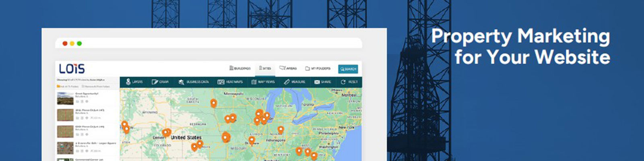Click the United States map label
The height and width of the screenshot is (161, 644).
[186, 138]
